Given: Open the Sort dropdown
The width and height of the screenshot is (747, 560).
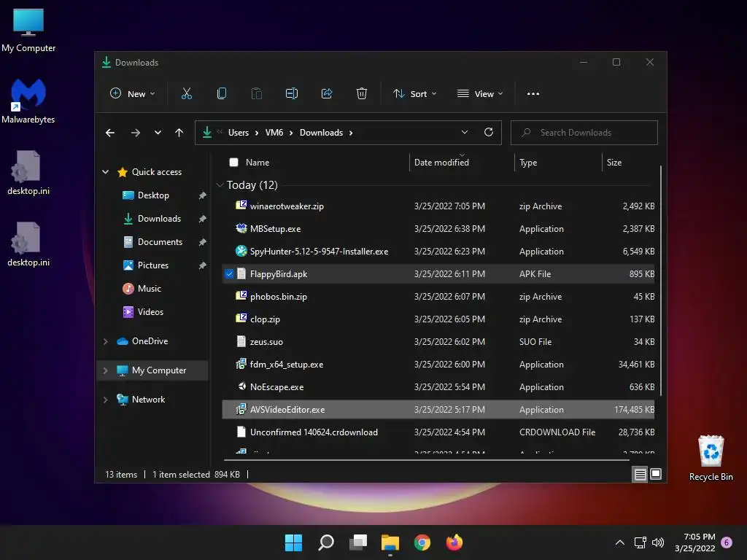Looking at the screenshot, I should pyautogui.click(x=414, y=94).
